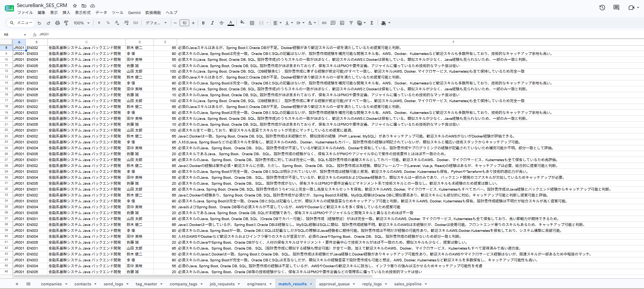Toggle bold formatting
Screen dimensions: 644x289
point(203,23)
